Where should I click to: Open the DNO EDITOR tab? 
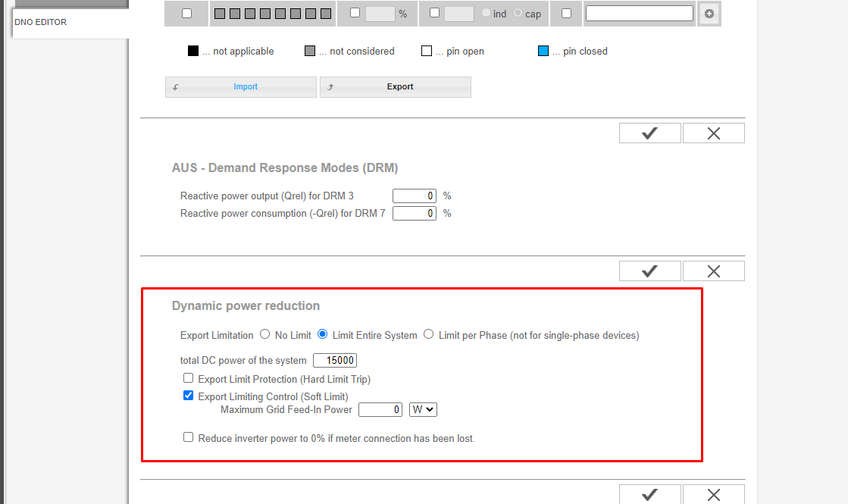click(x=41, y=23)
